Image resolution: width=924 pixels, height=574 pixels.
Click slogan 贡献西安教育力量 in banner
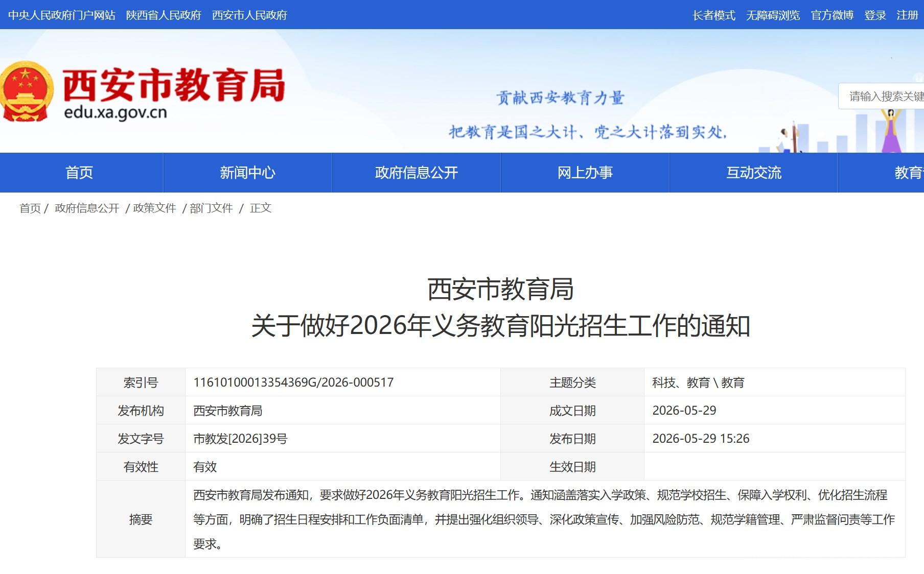tap(560, 98)
